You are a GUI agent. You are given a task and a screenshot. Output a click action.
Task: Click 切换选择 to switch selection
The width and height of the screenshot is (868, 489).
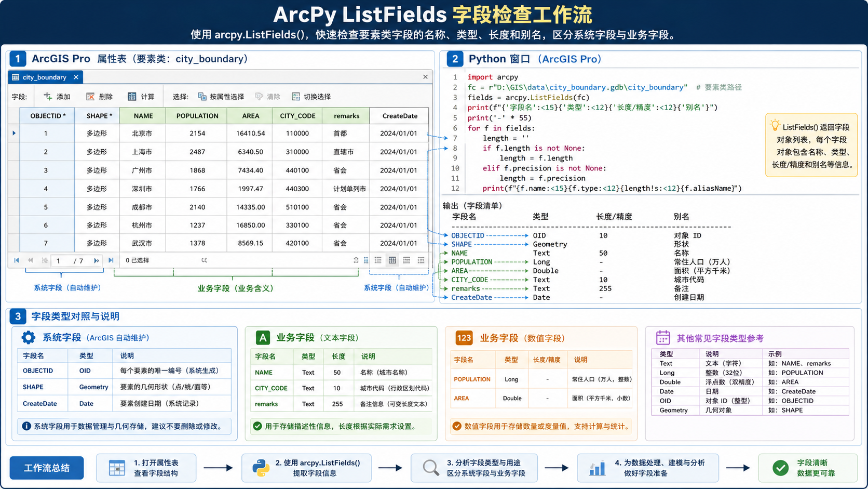pyautogui.click(x=311, y=97)
